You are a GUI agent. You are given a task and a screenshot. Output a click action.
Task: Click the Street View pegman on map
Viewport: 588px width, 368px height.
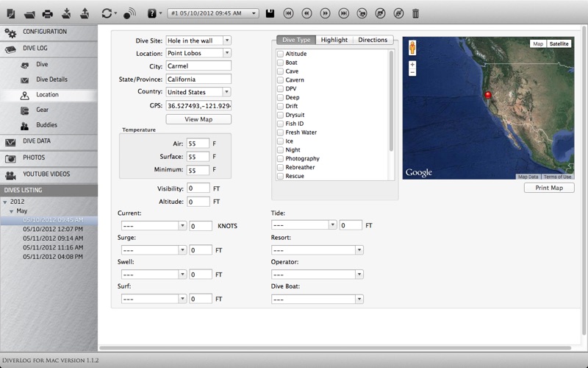[412, 48]
